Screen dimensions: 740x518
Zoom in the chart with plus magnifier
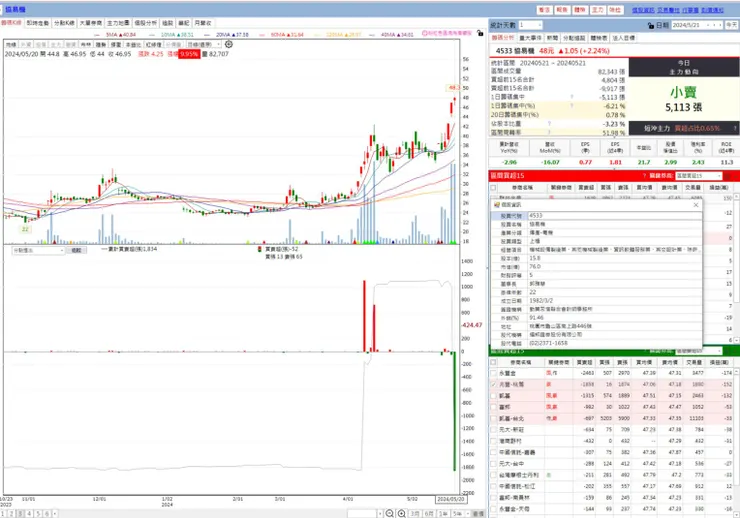(402, 513)
